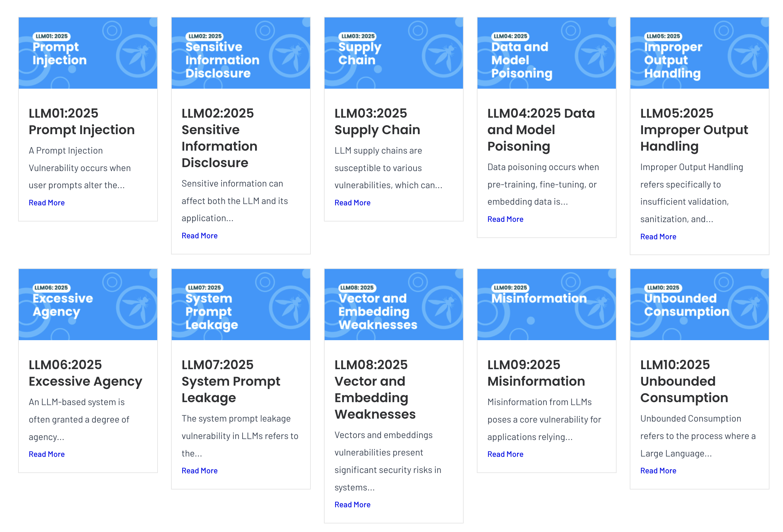
Task: Open Read More for Improper Output Handling
Action: 658,237
